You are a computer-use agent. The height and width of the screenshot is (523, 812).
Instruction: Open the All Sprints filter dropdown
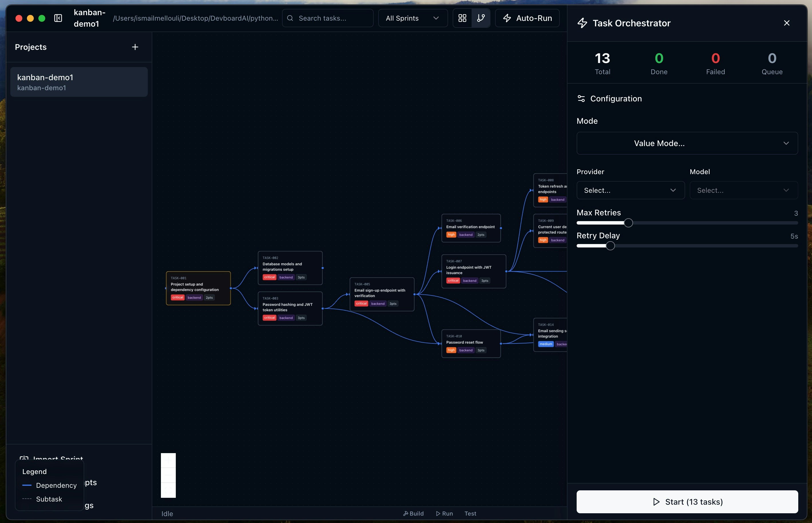point(413,18)
